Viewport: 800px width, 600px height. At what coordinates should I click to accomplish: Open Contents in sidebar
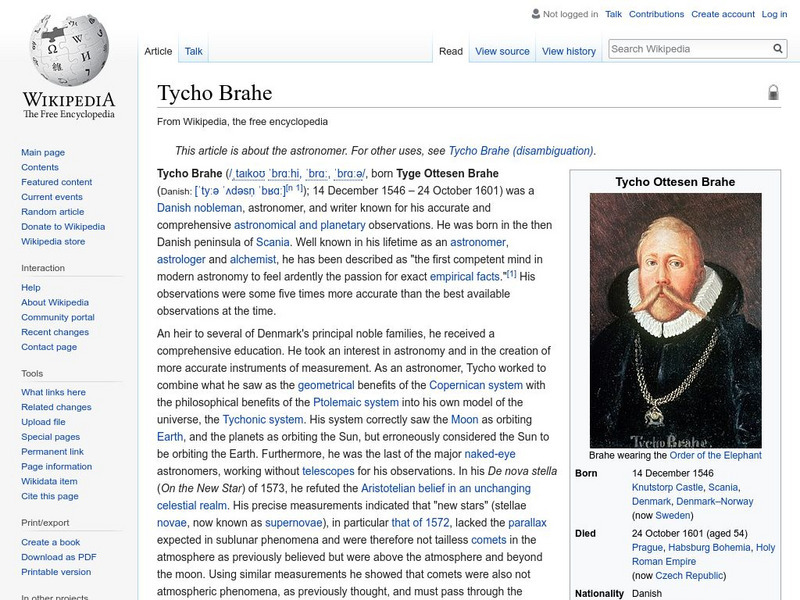click(40, 167)
